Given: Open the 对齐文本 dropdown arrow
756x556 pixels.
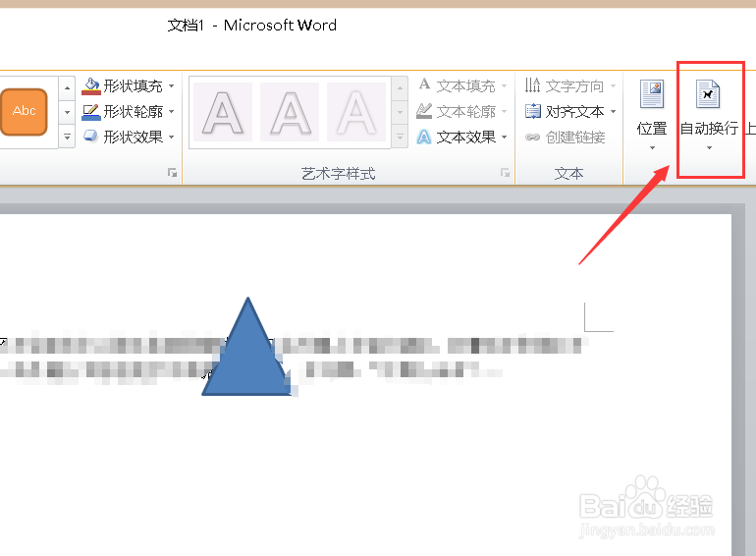Looking at the screenshot, I should tap(613, 112).
